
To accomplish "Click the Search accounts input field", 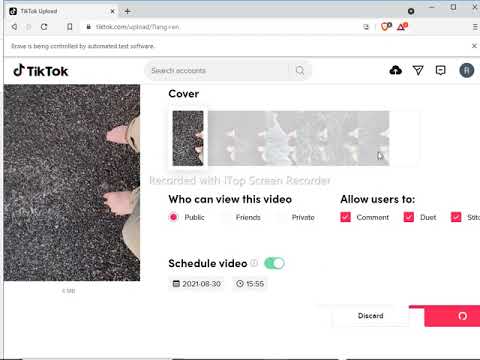I will (x=217, y=71).
